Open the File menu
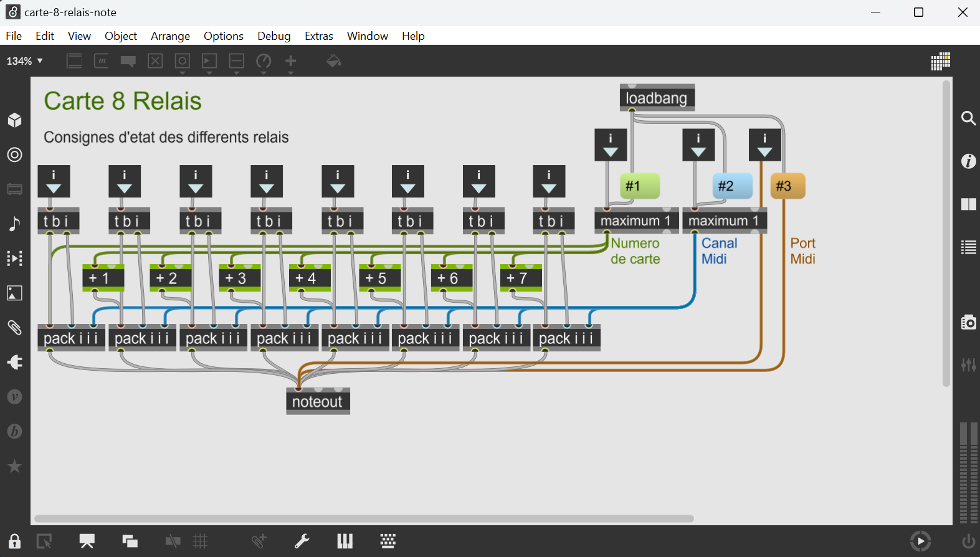This screenshot has width=980, height=557. click(x=14, y=36)
